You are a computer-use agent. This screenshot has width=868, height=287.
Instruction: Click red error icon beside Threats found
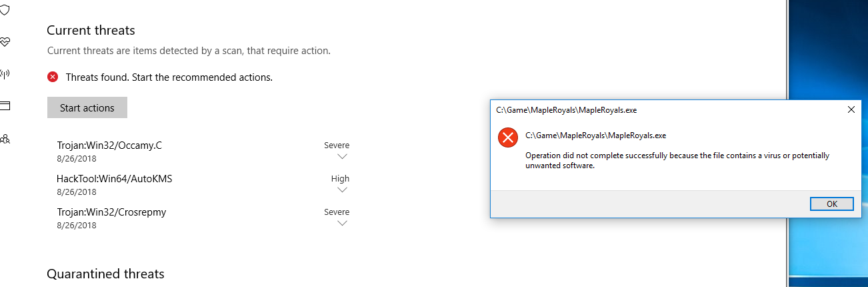53,77
